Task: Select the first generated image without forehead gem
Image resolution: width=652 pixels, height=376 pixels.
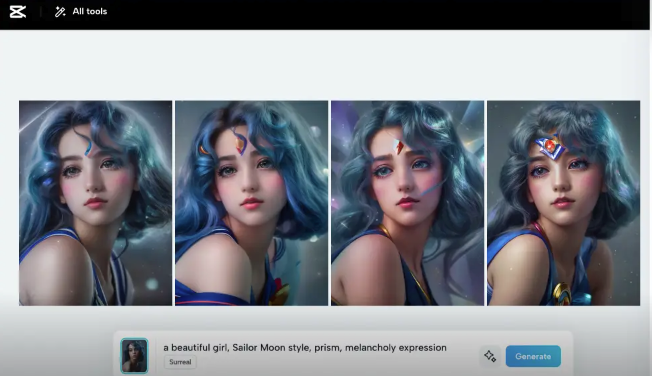Action: [x=95, y=203]
